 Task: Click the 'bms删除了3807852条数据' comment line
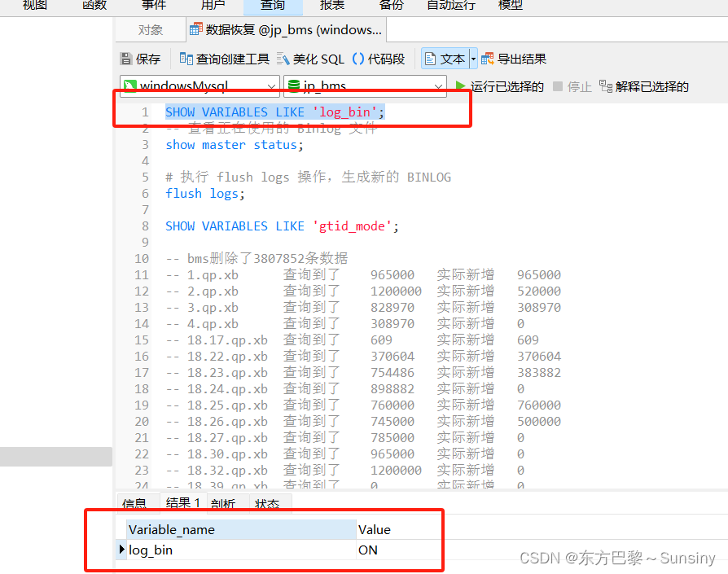[257, 258]
